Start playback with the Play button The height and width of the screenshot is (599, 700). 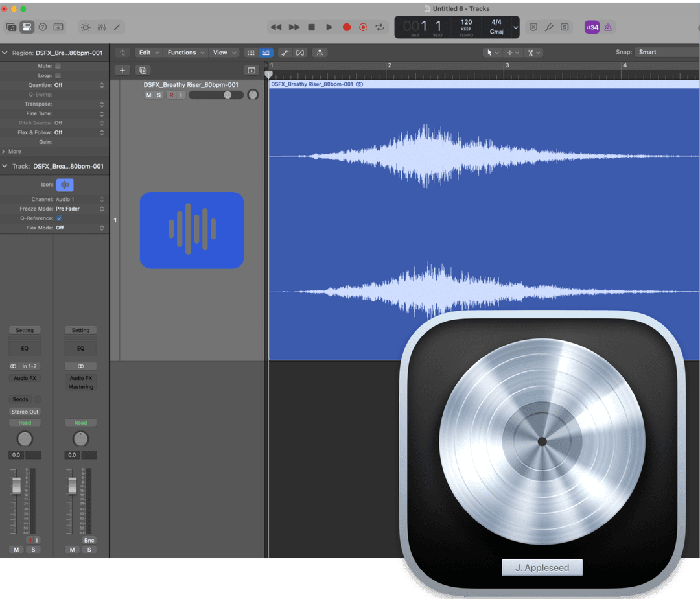point(329,27)
